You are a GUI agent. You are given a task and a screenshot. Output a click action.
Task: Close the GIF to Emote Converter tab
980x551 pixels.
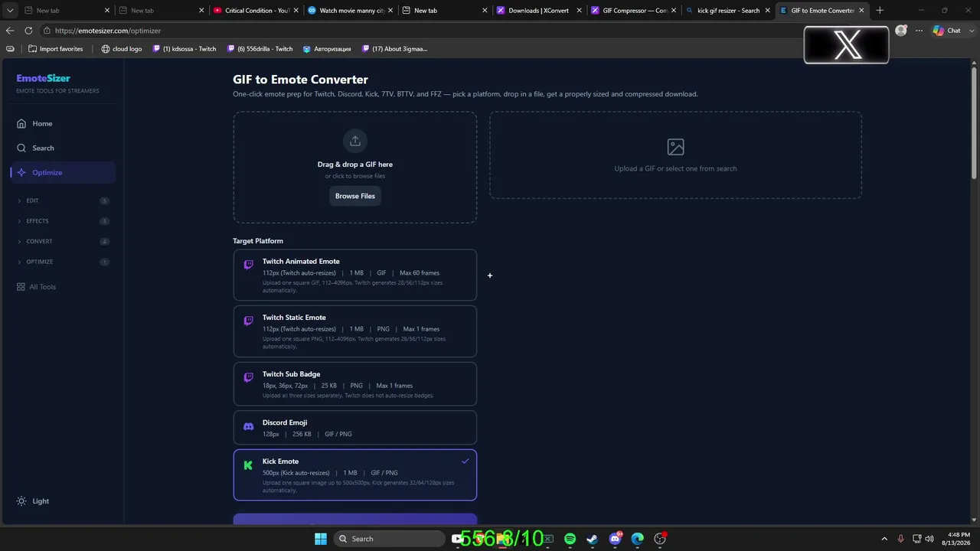[862, 11]
